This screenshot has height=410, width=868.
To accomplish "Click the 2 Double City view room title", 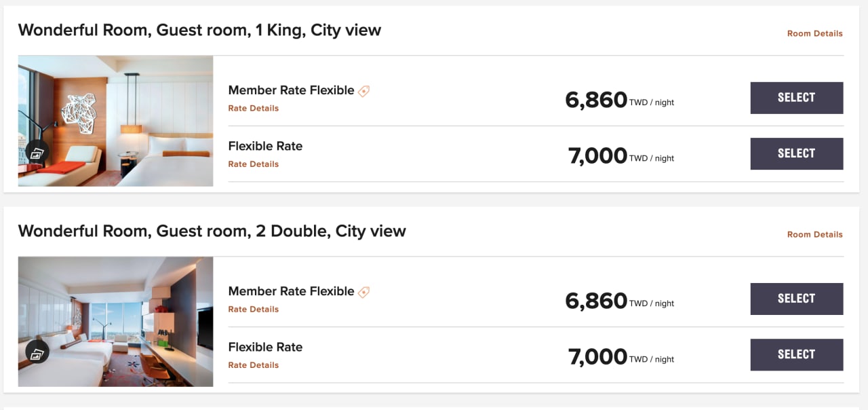I will [x=212, y=231].
